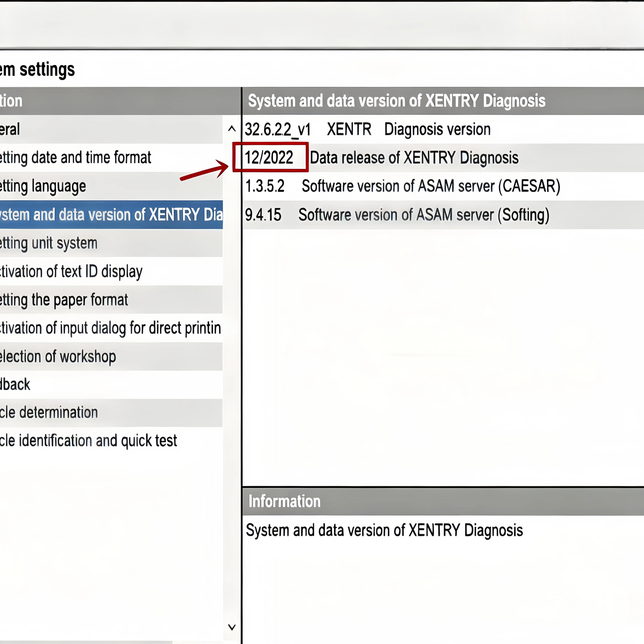Click the scroll up arrow in settings list
Viewport: 644px width, 644px height.
(232, 129)
